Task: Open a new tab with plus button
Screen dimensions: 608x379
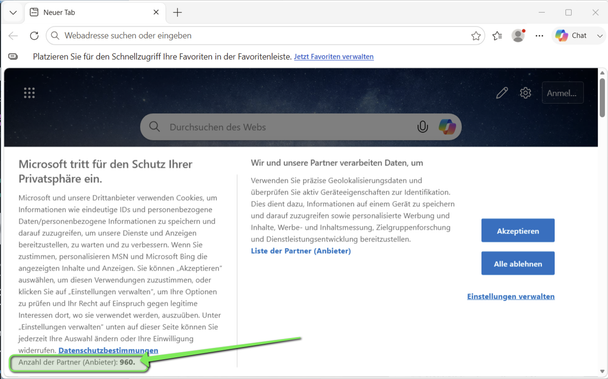Action: [x=177, y=12]
